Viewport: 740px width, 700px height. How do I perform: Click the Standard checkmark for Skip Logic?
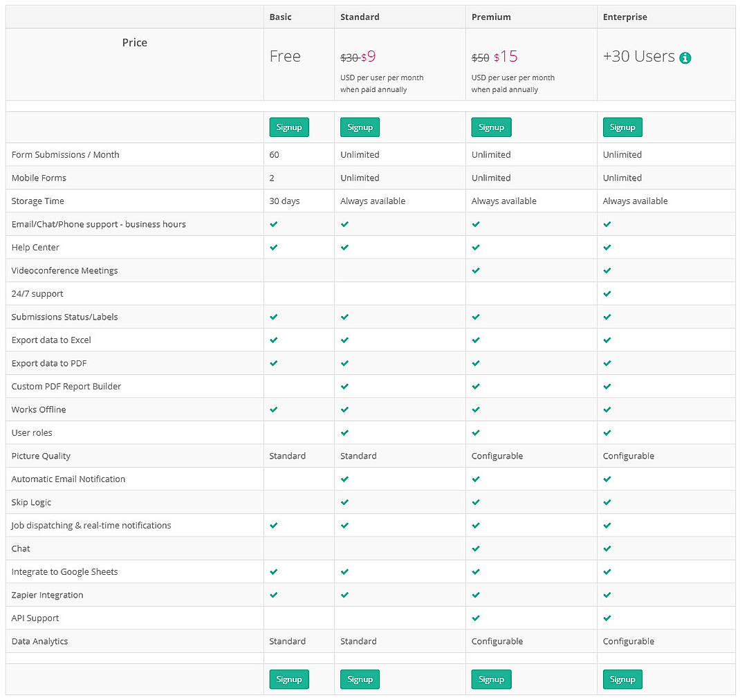coord(344,502)
